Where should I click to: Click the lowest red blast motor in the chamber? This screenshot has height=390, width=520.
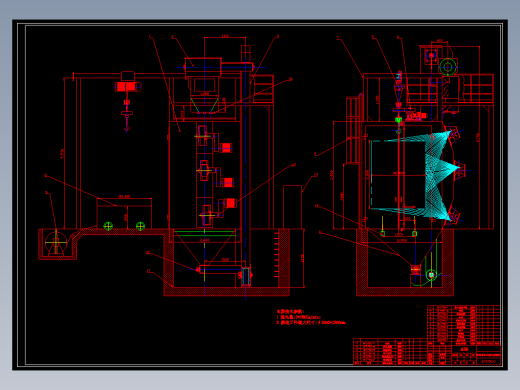tap(230, 203)
